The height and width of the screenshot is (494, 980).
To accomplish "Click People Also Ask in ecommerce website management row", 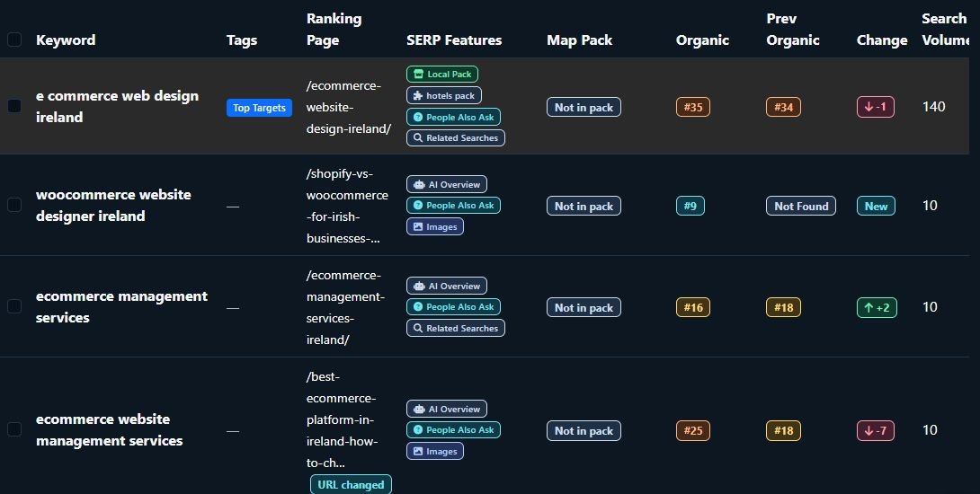I will click(x=453, y=429).
